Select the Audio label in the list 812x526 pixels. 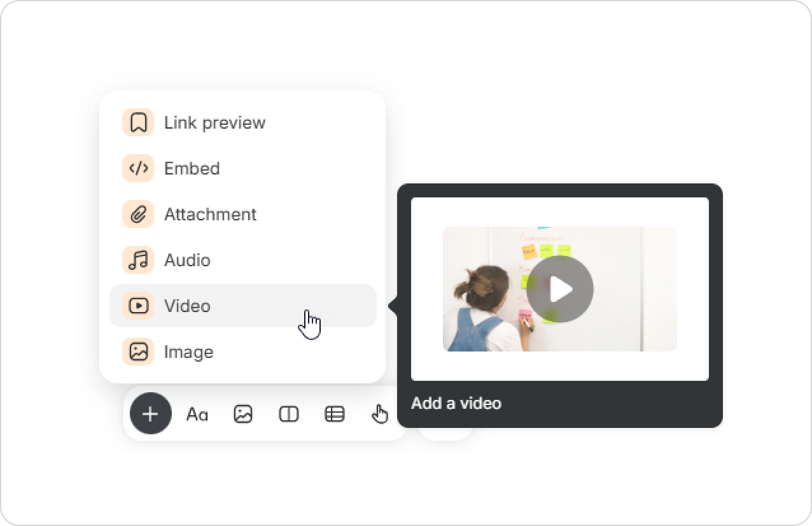pyautogui.click(x=187, y=260)
